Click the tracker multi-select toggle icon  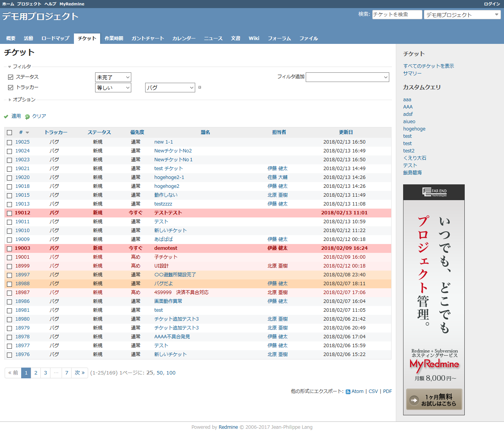[199, 87]
